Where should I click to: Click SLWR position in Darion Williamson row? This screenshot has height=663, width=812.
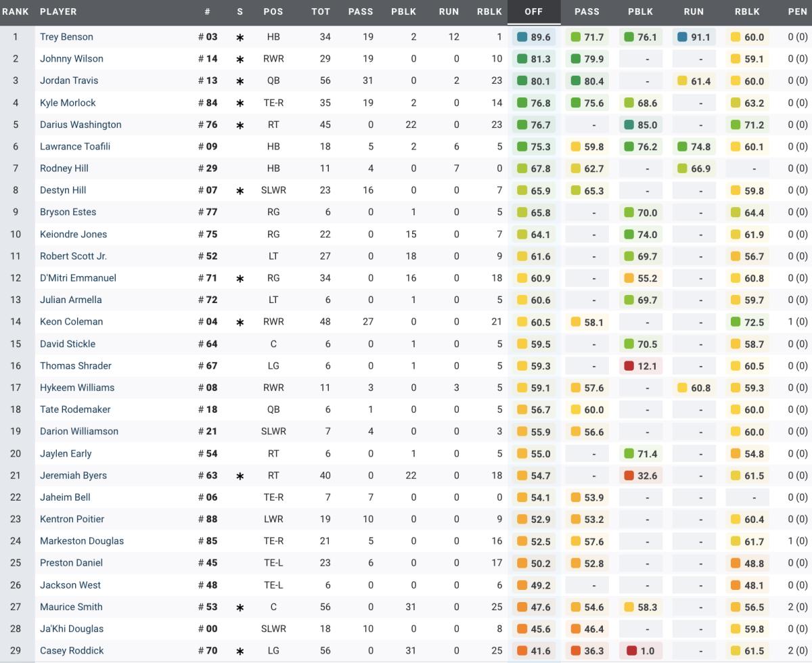click(273, 431)
